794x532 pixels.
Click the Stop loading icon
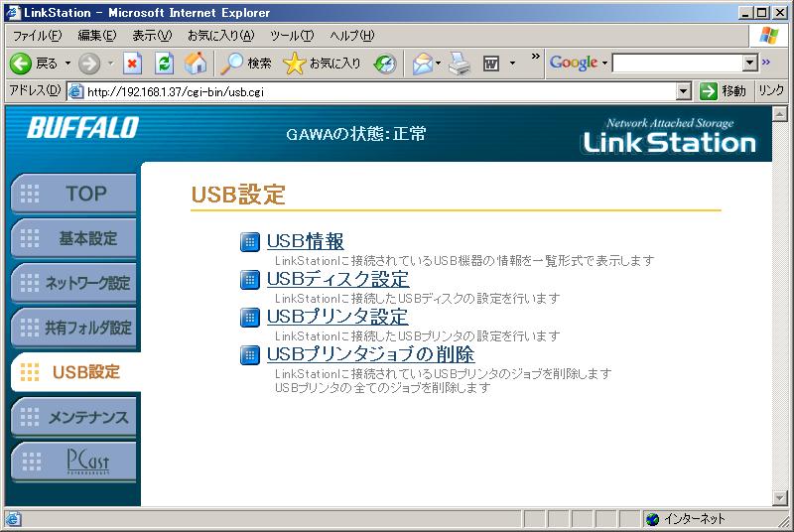pyautogui.click(x=132, y=64)
